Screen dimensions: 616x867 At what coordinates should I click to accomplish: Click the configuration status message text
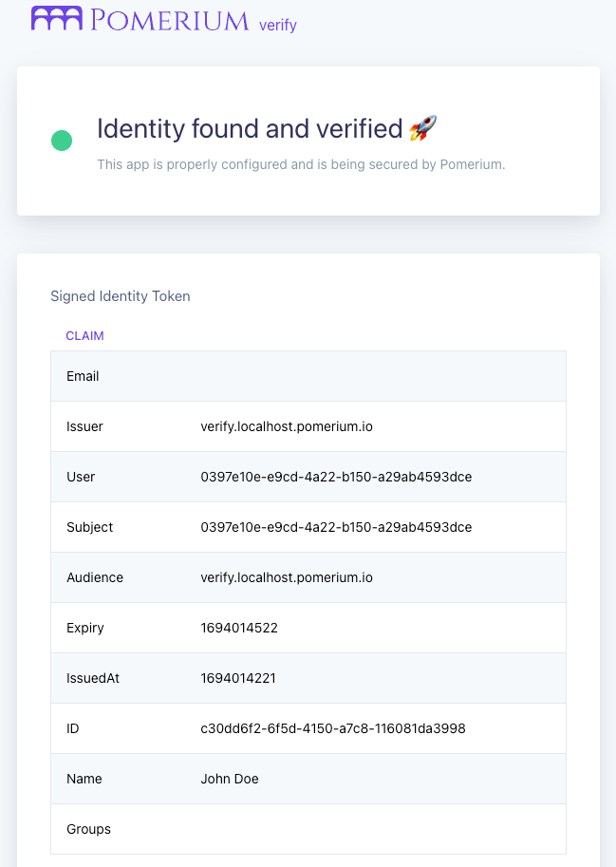[302, 164]
